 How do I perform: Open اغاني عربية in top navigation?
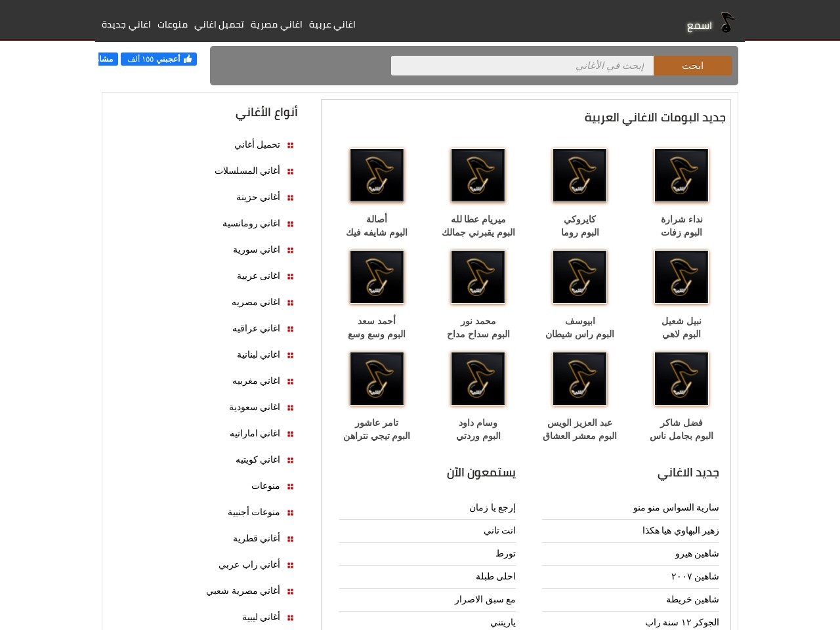pyautogui.click(x=332, y=24)
